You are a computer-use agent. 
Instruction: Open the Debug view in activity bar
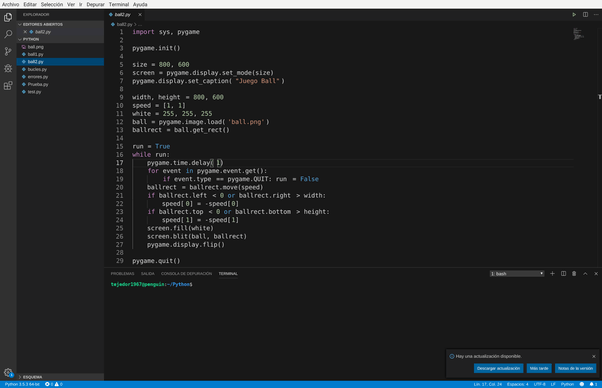tap(8, 68)
